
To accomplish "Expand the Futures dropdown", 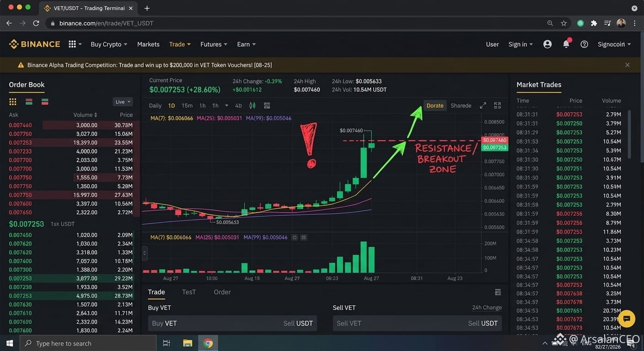I will (x=214, y=44).
